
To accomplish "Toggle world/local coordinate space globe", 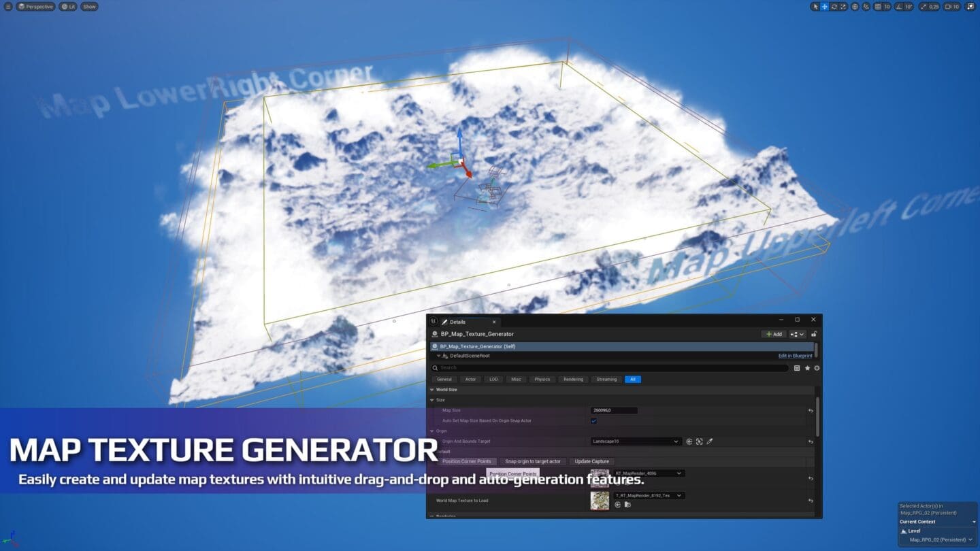I will coord(855,7).
